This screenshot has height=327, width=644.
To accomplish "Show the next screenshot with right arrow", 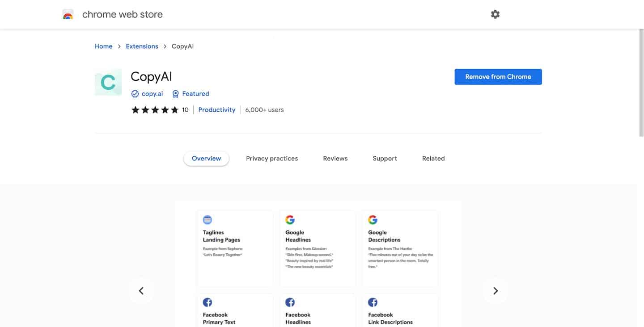I will coord(495,291).
